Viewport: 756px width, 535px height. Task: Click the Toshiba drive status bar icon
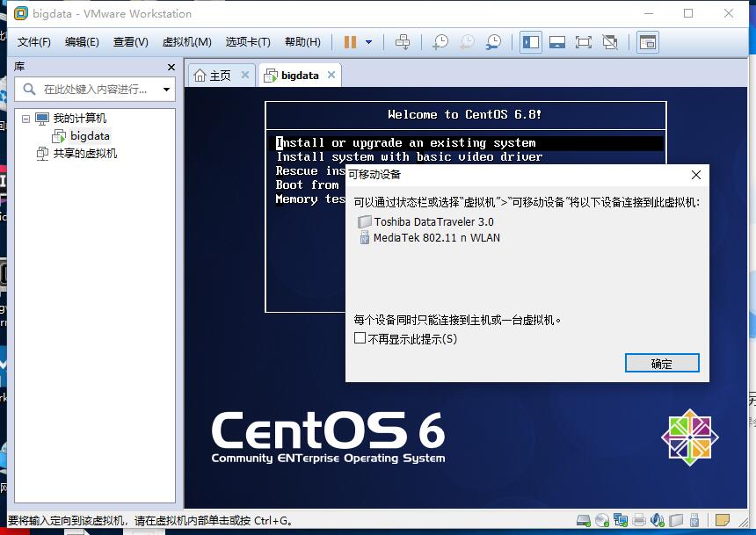(677, 521)
